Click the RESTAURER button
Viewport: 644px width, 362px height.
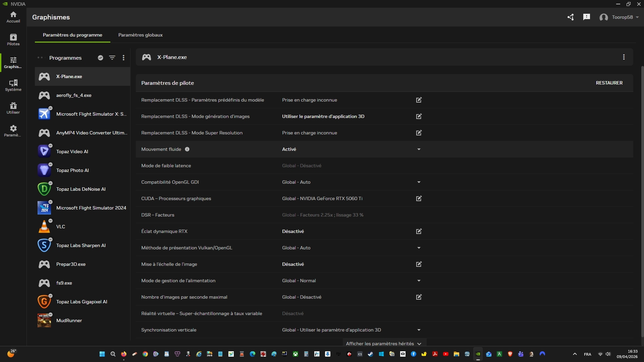609,83
